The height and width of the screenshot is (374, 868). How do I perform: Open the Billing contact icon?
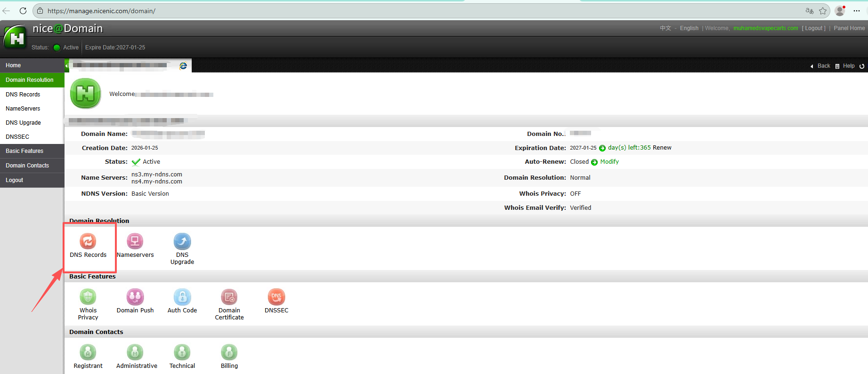coord(229,352)
